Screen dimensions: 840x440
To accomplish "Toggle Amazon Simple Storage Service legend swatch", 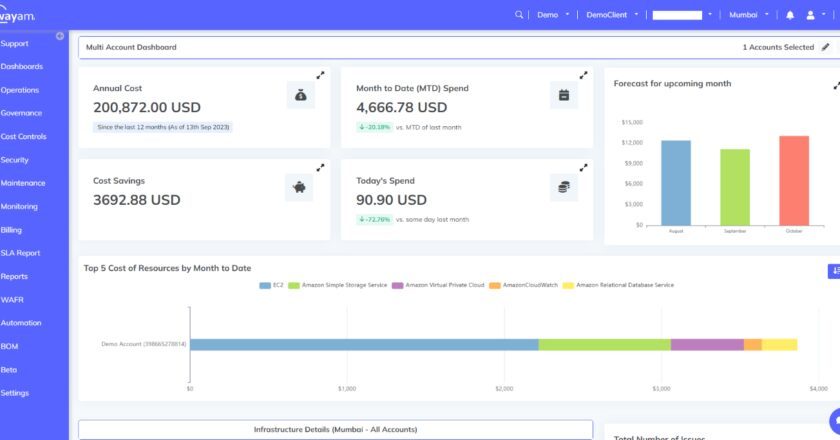I will click(294, 286).
